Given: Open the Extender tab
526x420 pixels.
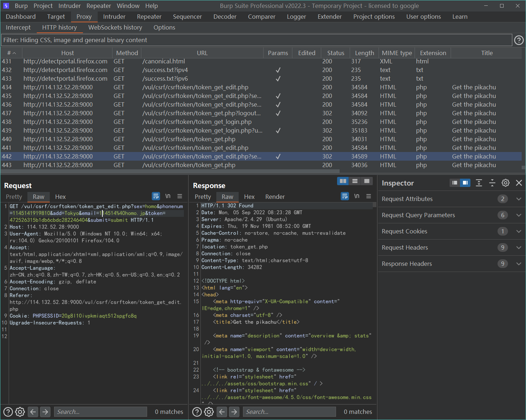Looking at the screenshot, I should pos(329,17).
